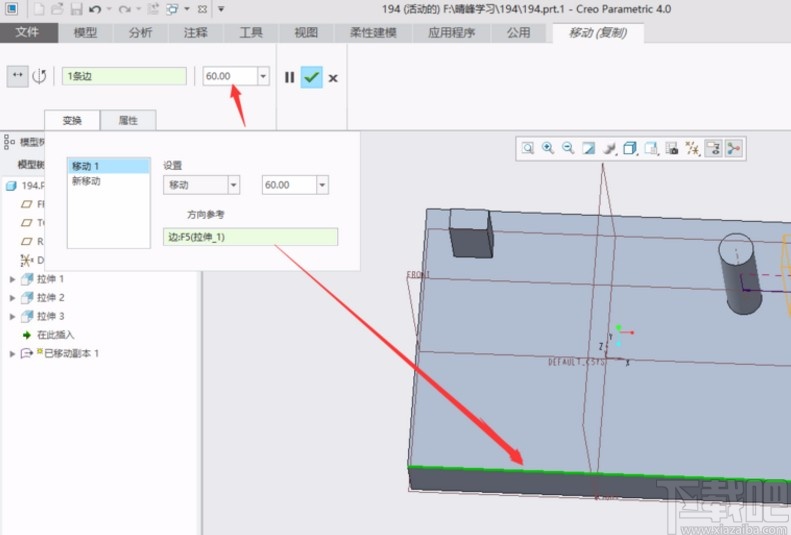
Task: Toggle the Annotation Display icon
Action: click(713, 148)
